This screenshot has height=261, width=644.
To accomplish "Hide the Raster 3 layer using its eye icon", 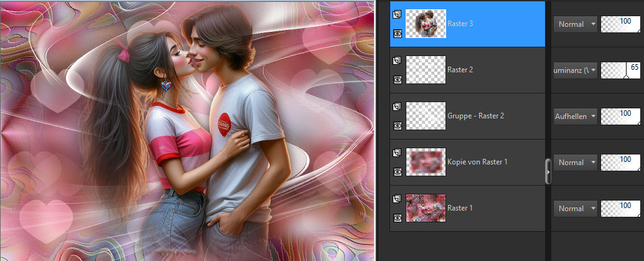I will point(397,34).
